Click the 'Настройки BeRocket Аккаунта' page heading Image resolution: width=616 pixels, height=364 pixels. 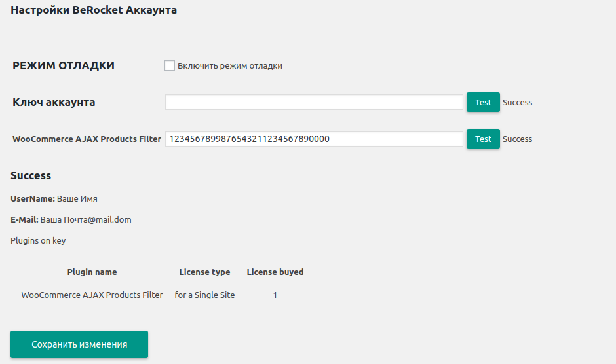(94, 10)
